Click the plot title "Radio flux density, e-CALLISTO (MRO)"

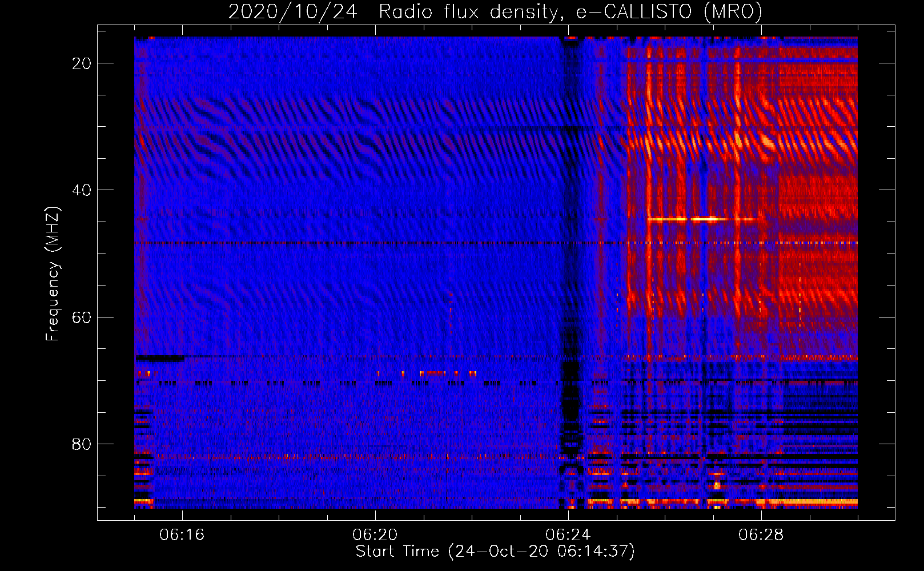pyautogui.click(x=570, y=11)
